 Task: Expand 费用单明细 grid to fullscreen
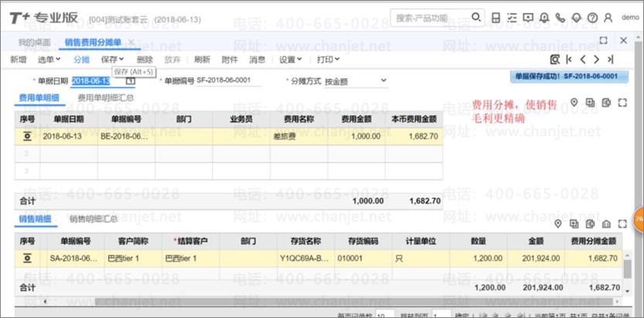622,102
